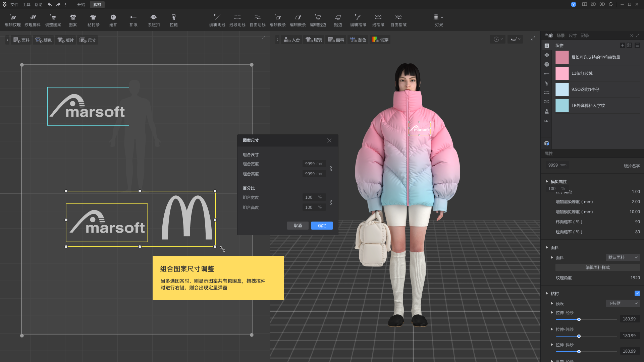Viewport: 644px width, 362px height.
Task: Select the 自由褶皱 tool icon
Action: pos(398,17)
